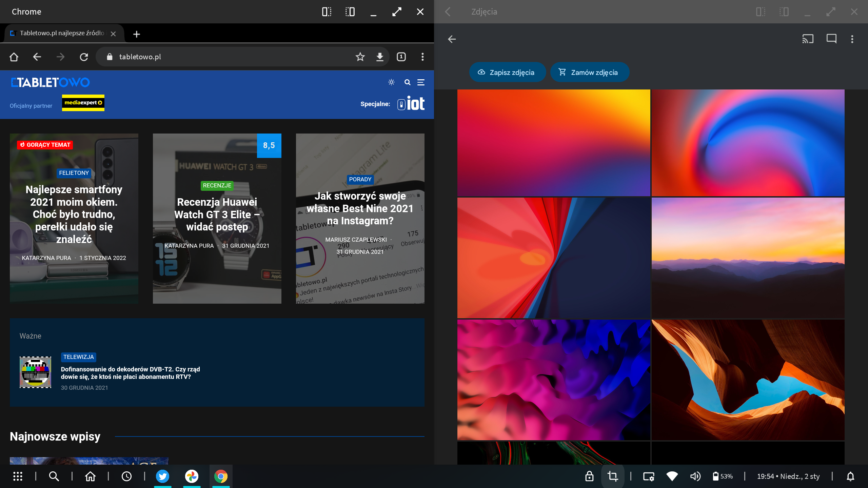
Task: Toggle Tabletowo light/dark theme
Action: pos(391,82)
